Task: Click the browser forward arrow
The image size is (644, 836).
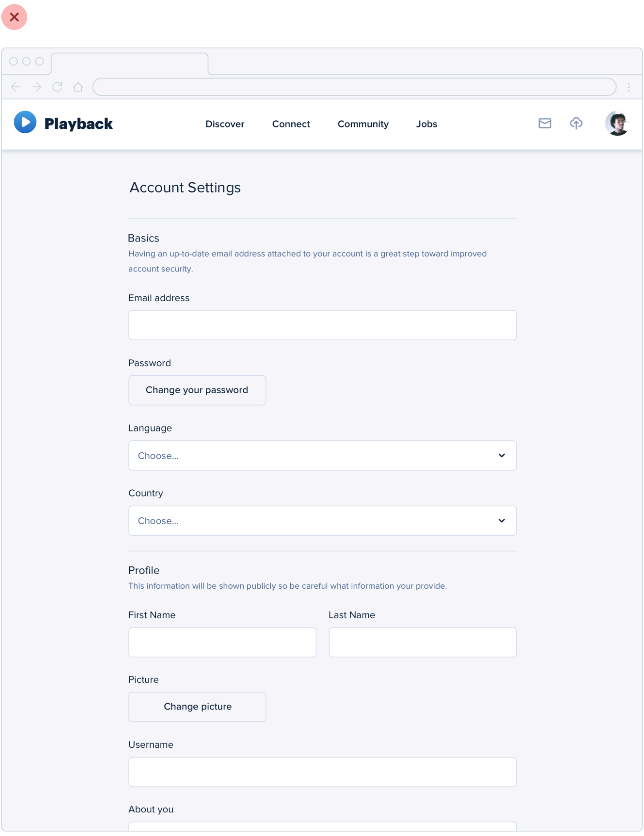Action: pyautogui.click(x=37, y=87)
